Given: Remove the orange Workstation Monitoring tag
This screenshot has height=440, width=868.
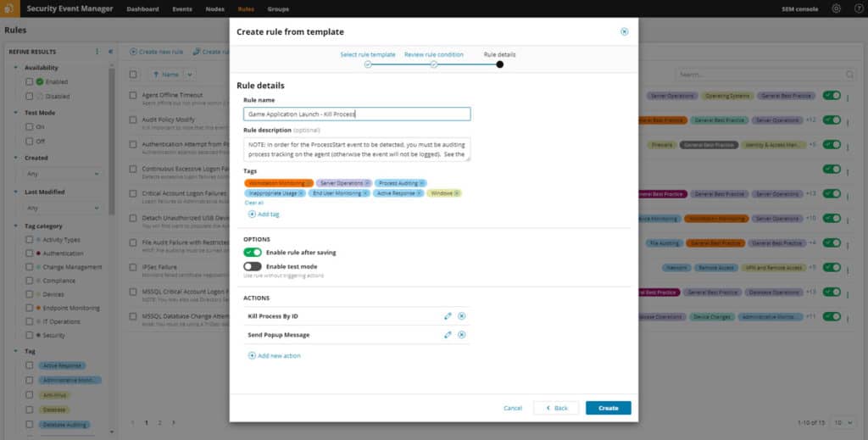Looking at the screenshot, I should point(309,183).
